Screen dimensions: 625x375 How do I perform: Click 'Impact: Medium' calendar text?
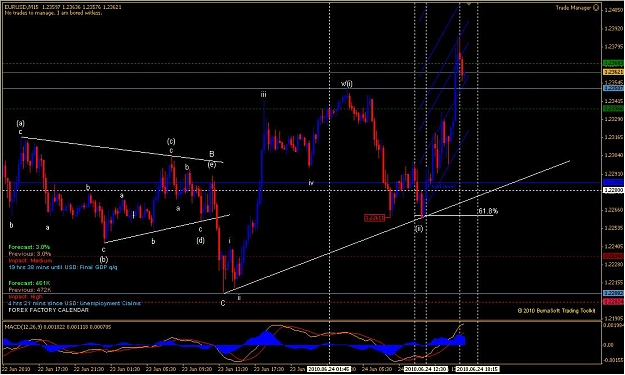[x=30, y=260]
